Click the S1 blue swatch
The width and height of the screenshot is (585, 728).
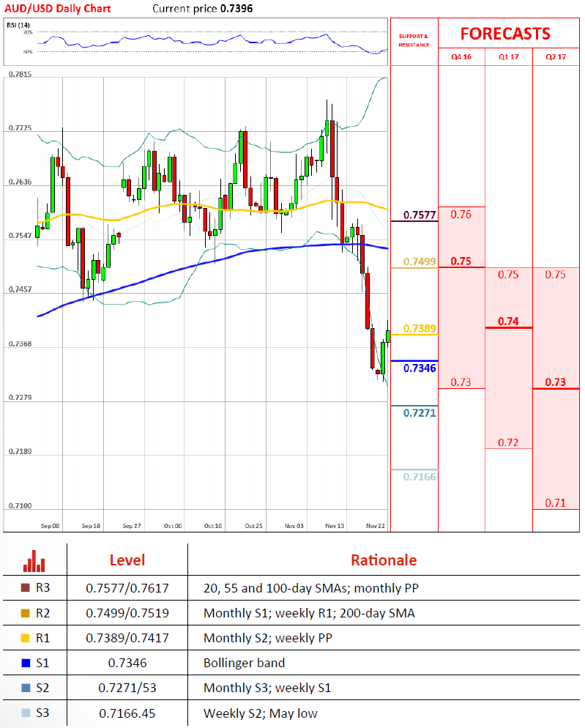point(26,663)
